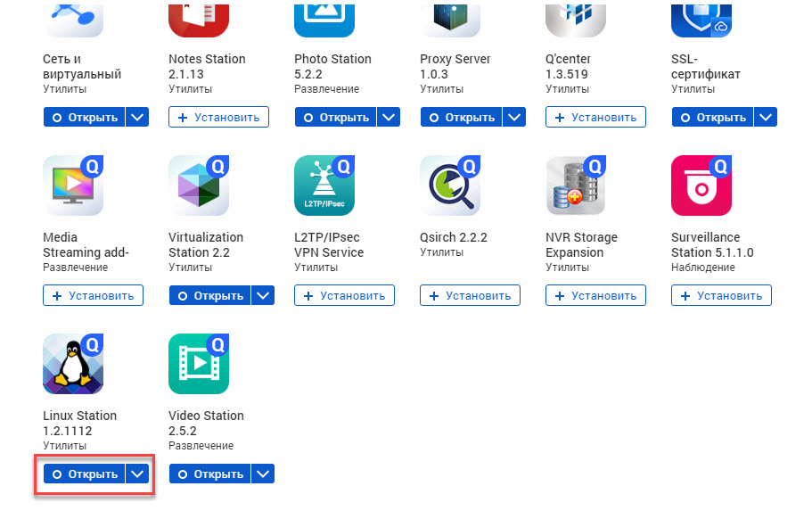The width and height of the screenshot is (812, 511).
Task: Click the Развлечение category under Video Station
Action: pos(201,446)
